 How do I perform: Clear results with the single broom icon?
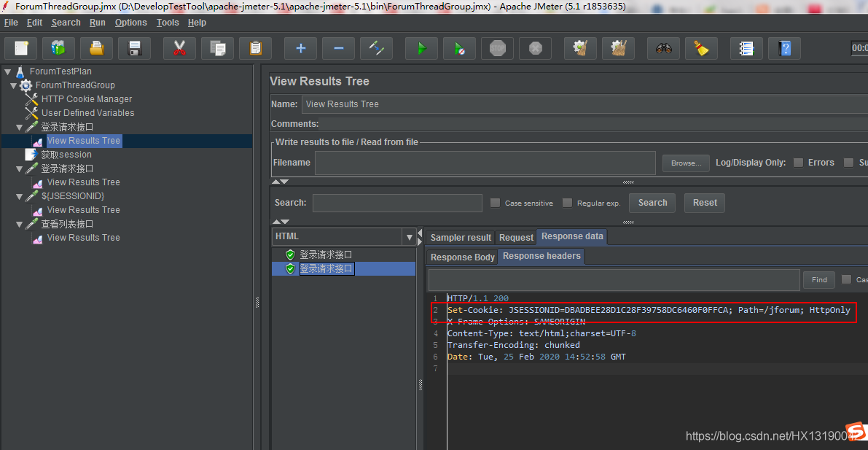pyautogui.click(x=580, y=48)
